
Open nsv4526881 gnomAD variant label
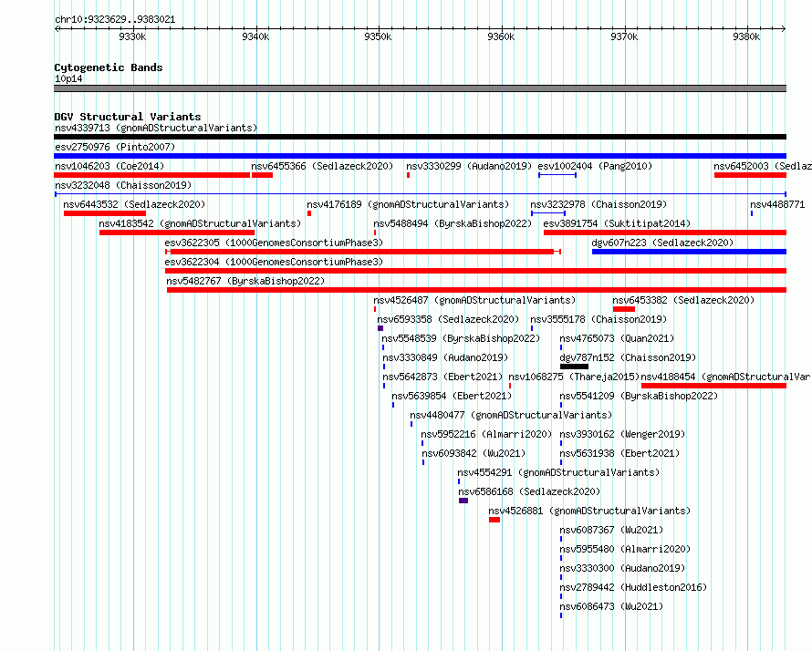[x=589, y=511]
